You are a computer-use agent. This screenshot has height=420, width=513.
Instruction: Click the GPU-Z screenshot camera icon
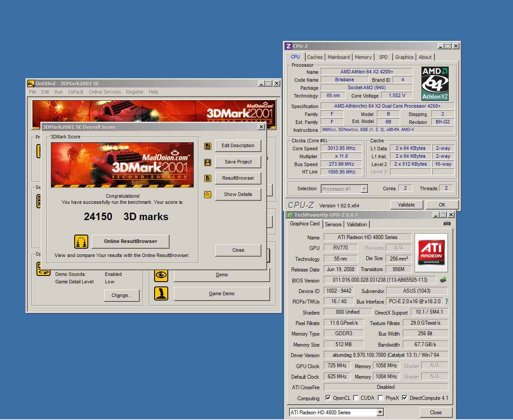(x=447, y=224)
